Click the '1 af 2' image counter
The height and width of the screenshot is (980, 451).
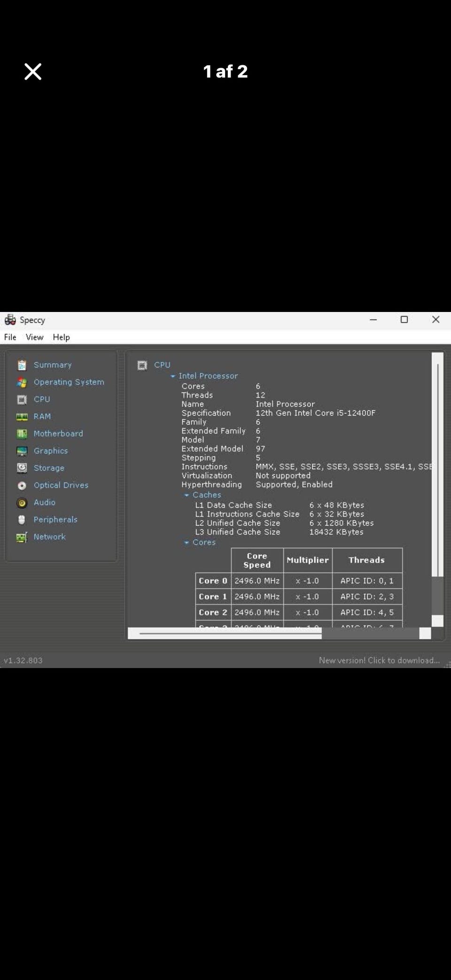[x=225, y=71]
